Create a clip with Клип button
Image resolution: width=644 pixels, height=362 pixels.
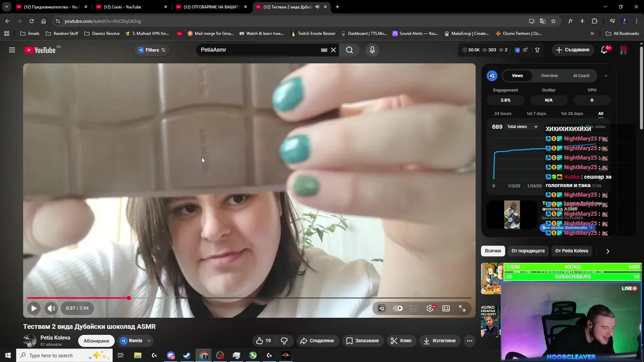(401, 340)
